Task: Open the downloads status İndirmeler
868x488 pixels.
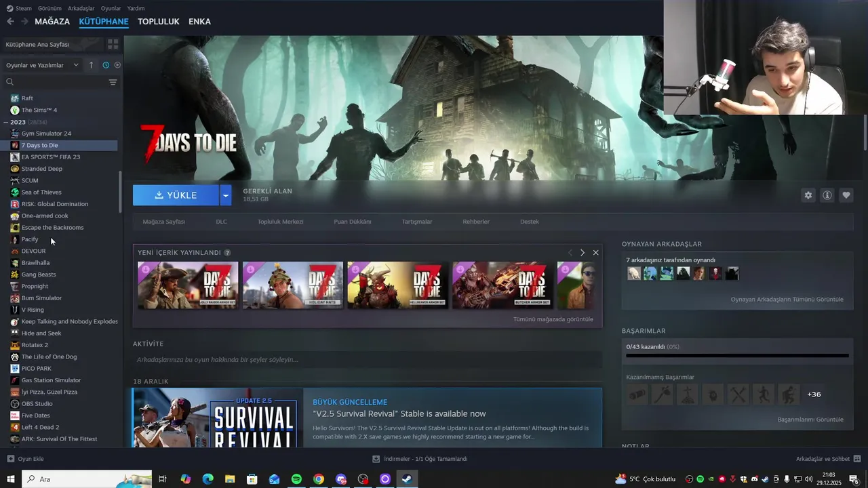Action: (x=420, y=459)
